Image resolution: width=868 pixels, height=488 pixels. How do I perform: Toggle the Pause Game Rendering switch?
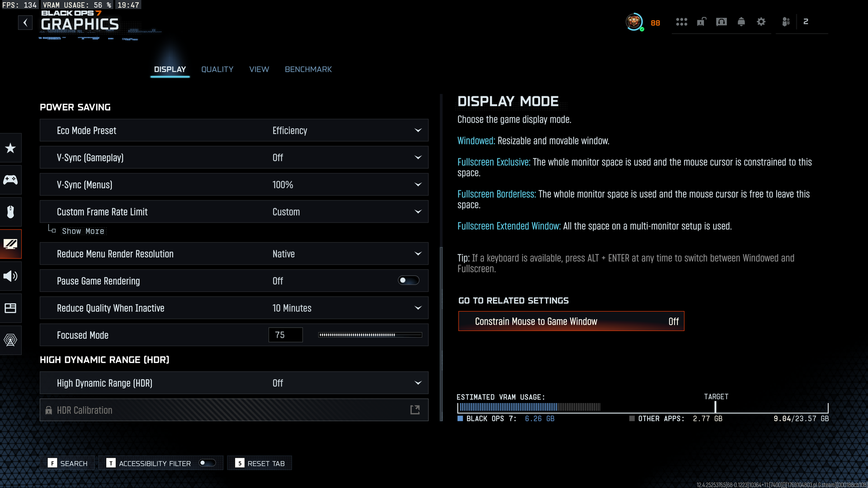tap(408, 281)
